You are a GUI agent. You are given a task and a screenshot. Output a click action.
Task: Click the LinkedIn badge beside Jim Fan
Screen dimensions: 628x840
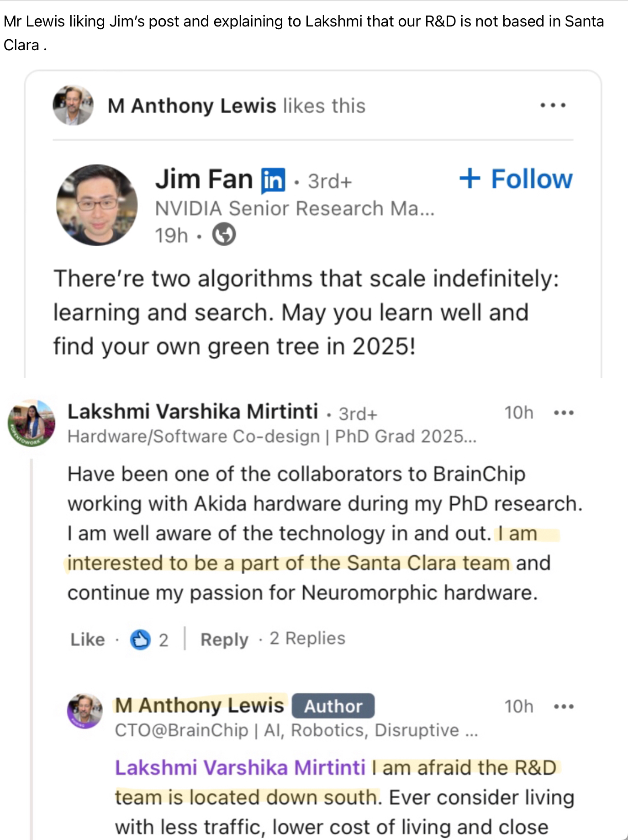click(273, 180)
